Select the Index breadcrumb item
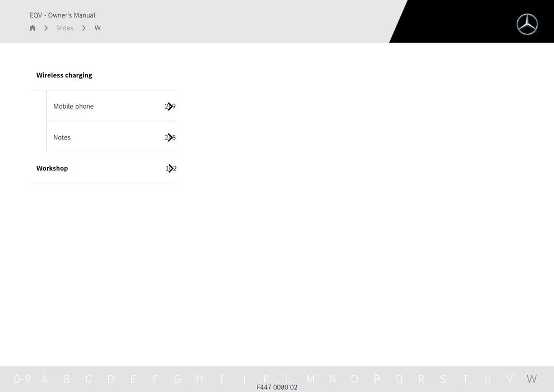 (65, 28)
